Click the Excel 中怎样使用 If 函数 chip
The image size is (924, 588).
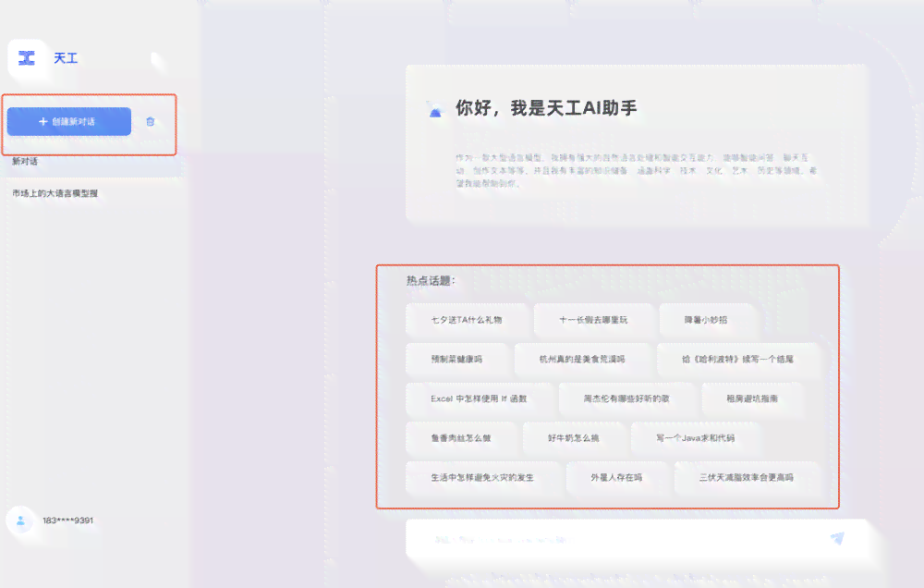point(479,398)
